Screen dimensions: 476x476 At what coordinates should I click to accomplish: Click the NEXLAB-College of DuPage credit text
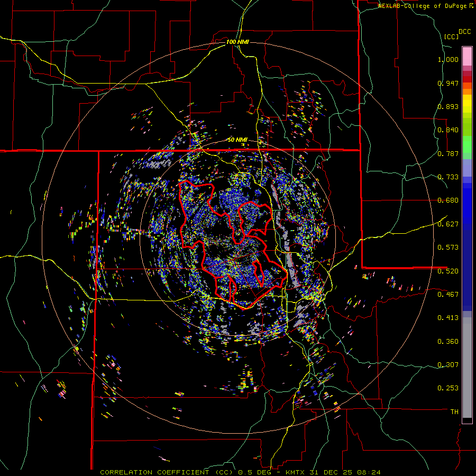click(423, 6)
